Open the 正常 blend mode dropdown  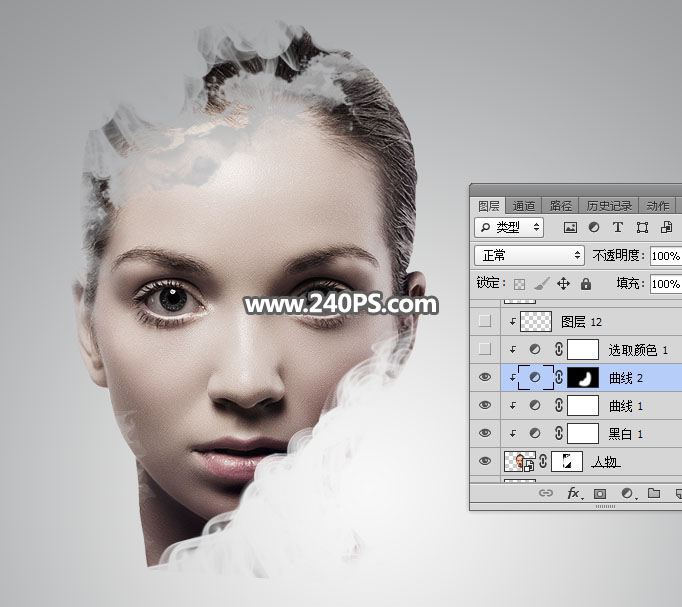pyautogui.click(x=528, y=256)
